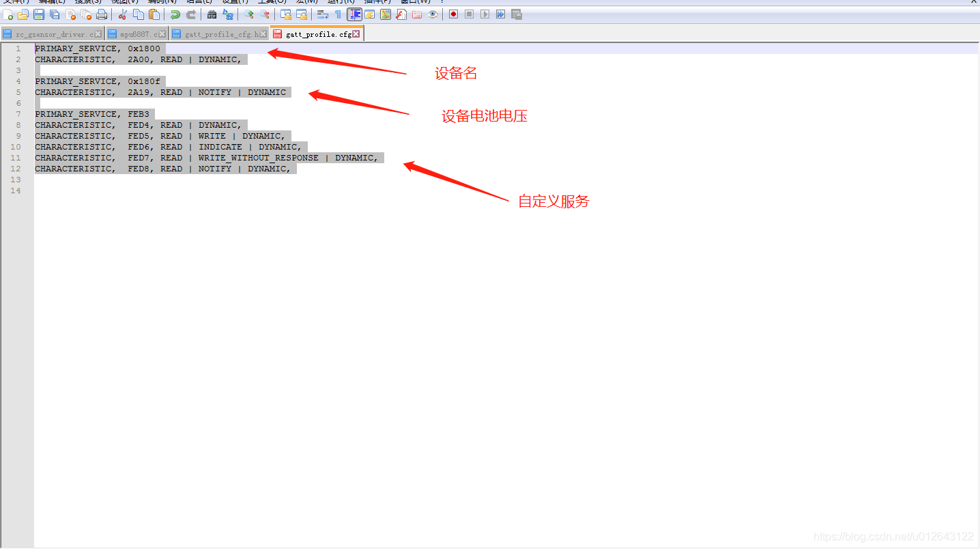Viewport: 980px width, 549px height.
Task: Close the gatt_profile.cfg tab
Action: [x=356, y=34]
